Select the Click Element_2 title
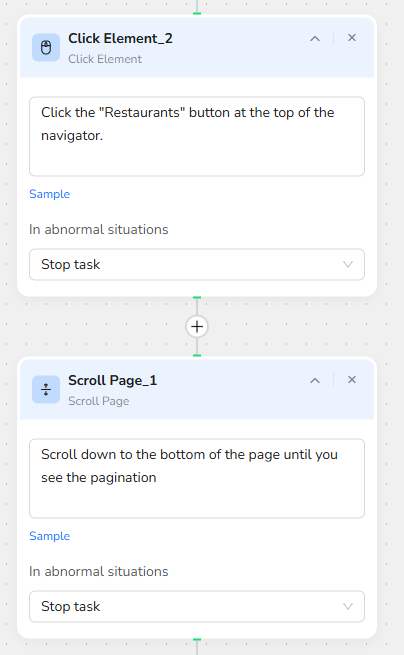This screenshot has height=655, width=404. 120,38
